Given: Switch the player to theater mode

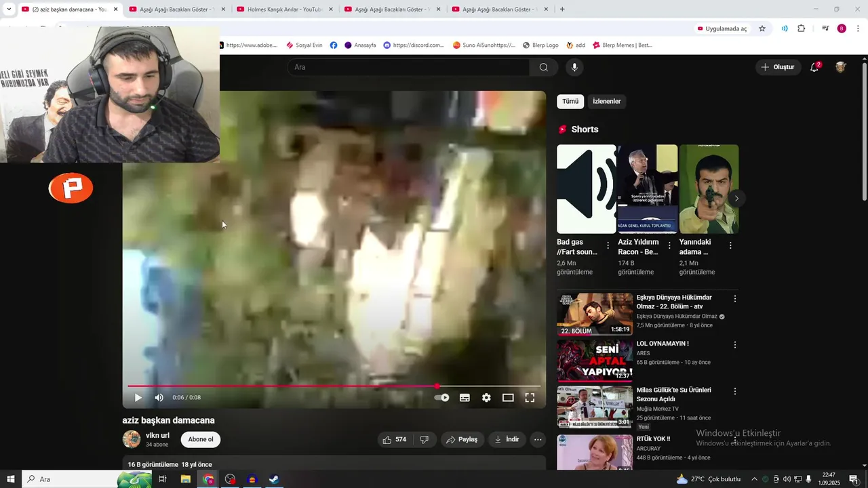Looking at the screenshot, I should point(508,398).
